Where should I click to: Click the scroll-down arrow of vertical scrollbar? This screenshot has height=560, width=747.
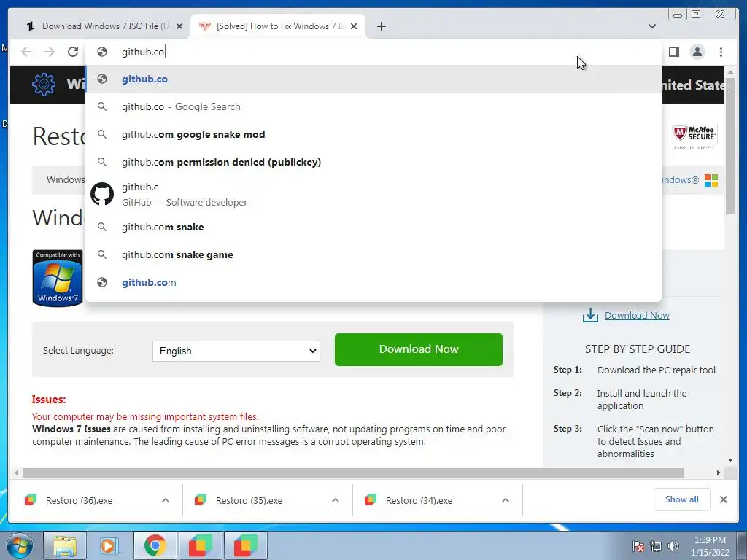coord(730,460)
